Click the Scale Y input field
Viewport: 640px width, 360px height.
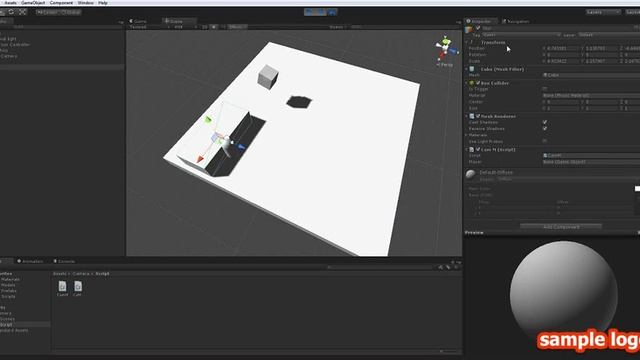pyautogui.click(x=602, y=61)
